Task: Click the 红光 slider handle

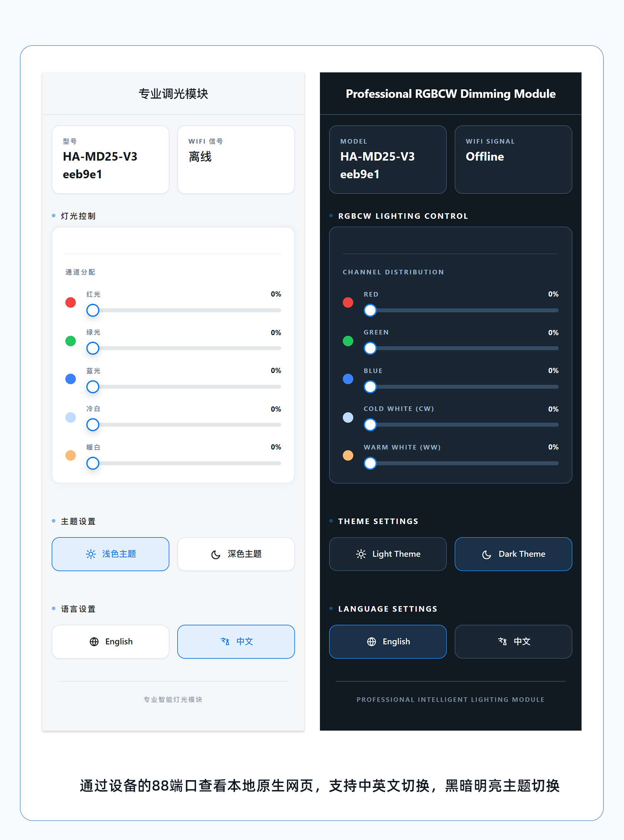Action: (x=93, y=310)
